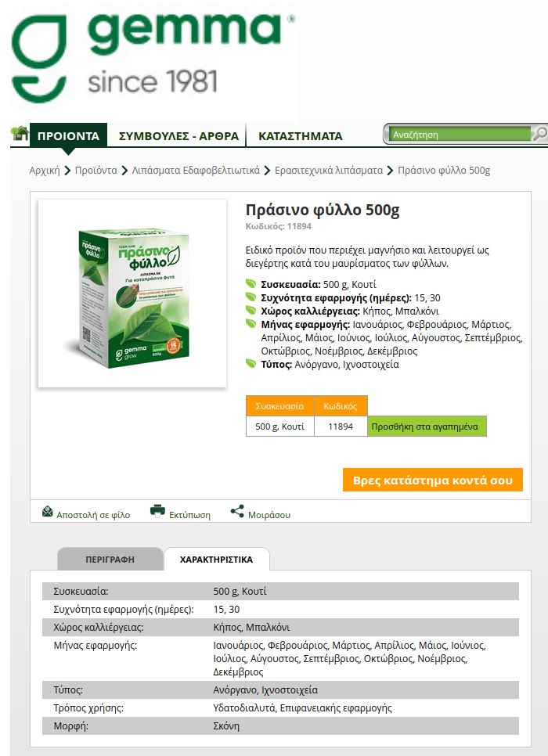Screen dimensions: 548x756
Task: Go to Αρχική breadcrumb link
Action: point(45,170)
